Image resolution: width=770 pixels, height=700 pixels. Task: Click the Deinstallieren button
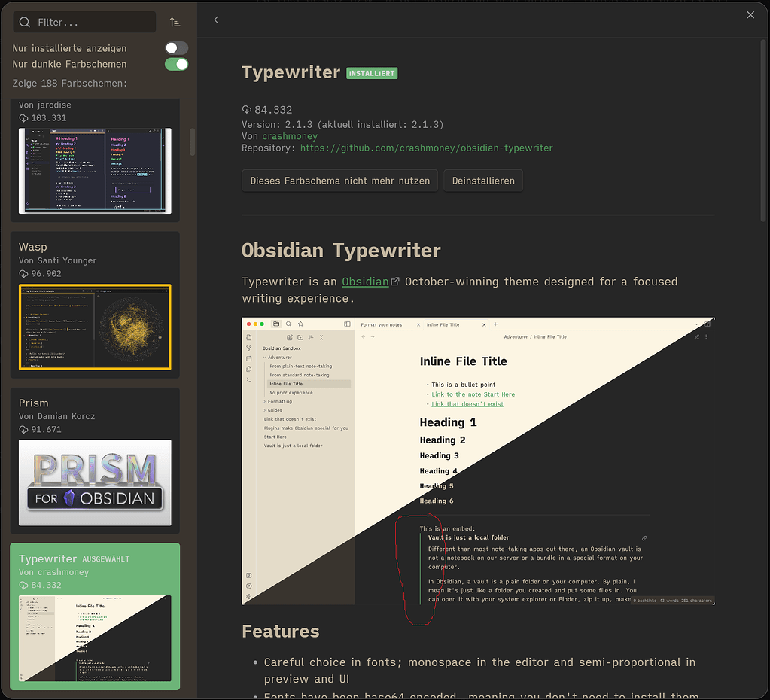click(x=483, y=181)
